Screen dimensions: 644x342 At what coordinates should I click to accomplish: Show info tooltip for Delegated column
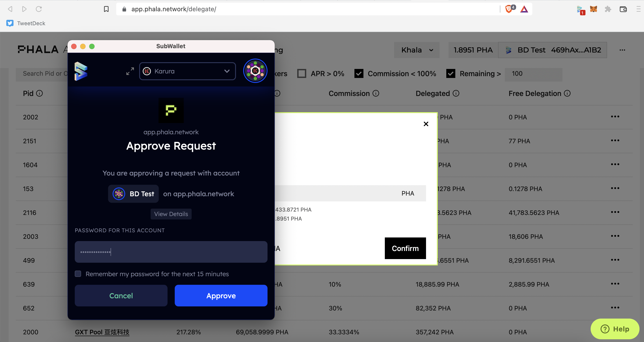(x=456, y=93)
